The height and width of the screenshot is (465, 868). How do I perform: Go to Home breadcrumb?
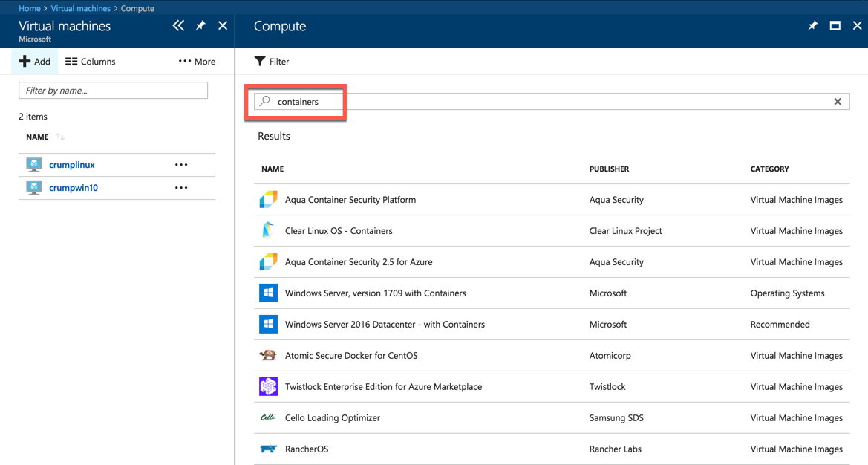(30, 8)
